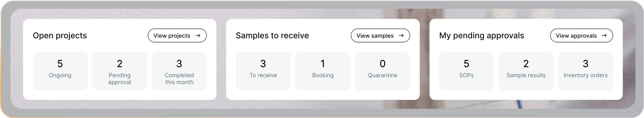Click the Quarantine label text
The width and height of the screenshot is (644, 118).
pos(383,75)
